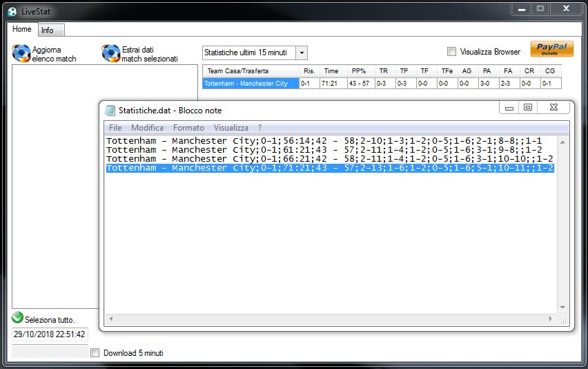Click the Notepad horizontal scrollbar left arrow
This screenshot has width=588, height=369.
[x=111, y=319]
